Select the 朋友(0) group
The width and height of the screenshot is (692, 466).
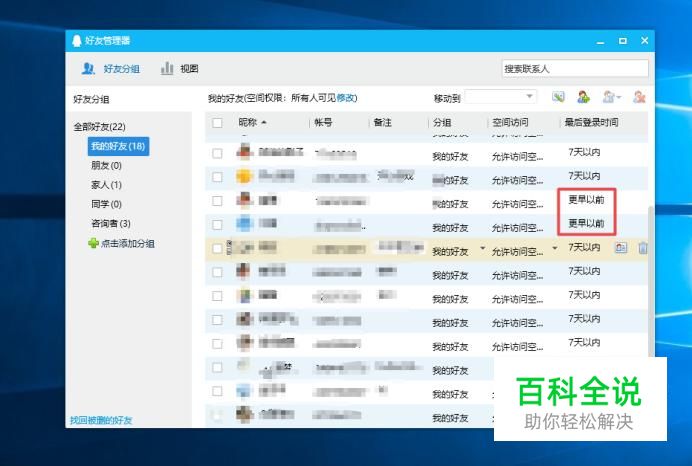(x=106, y=165)
